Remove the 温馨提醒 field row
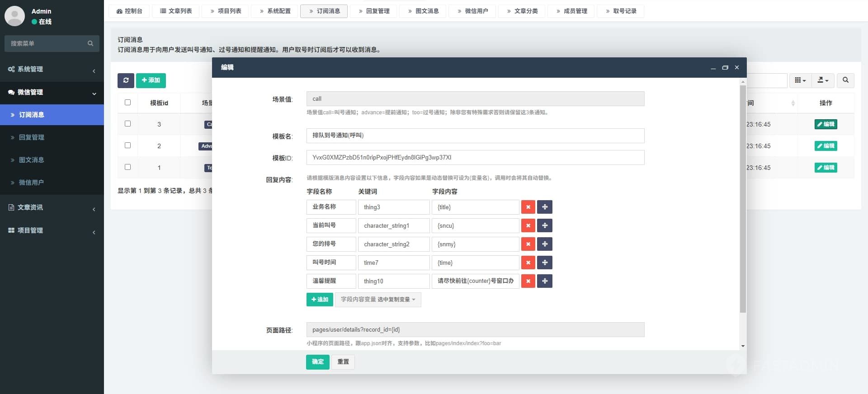 click(528, 281)
